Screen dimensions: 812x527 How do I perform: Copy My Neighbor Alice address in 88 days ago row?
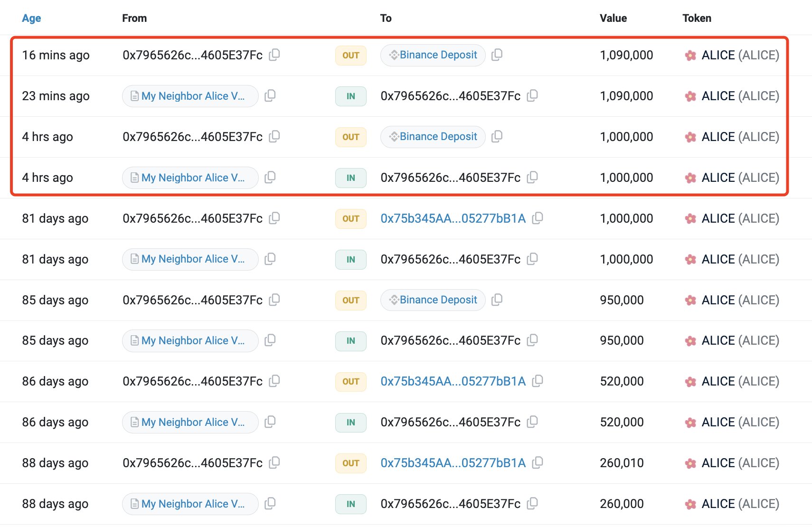(x=270, y=504)
